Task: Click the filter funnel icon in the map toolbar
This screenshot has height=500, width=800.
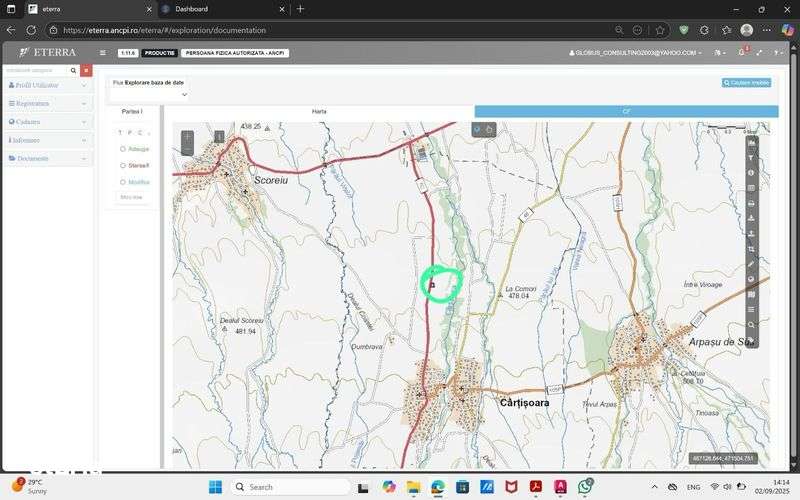Action: point(751,158)
